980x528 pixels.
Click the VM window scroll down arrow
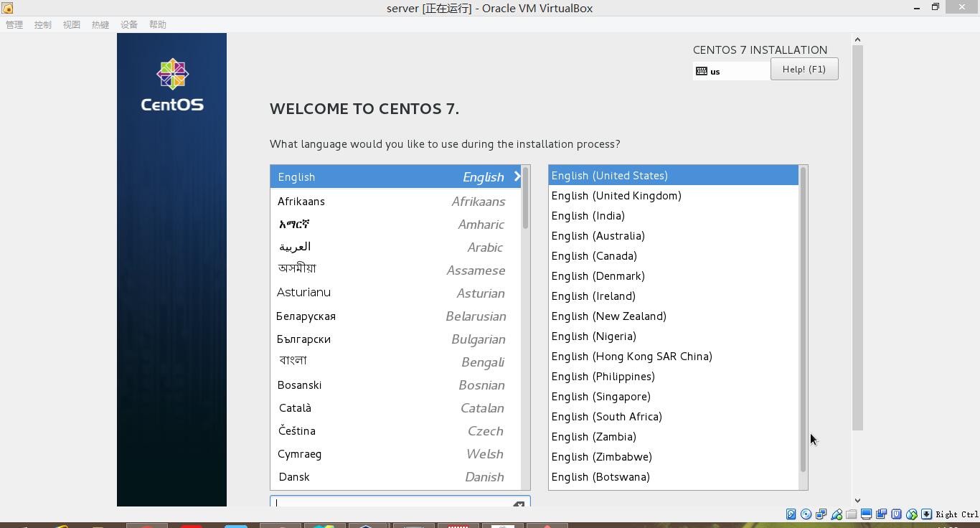(857, 501)
